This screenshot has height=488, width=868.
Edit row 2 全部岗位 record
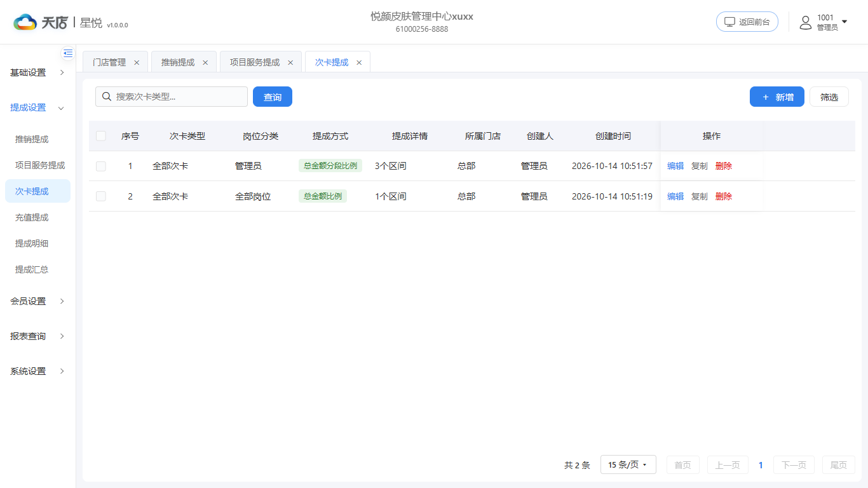point(675,196)
